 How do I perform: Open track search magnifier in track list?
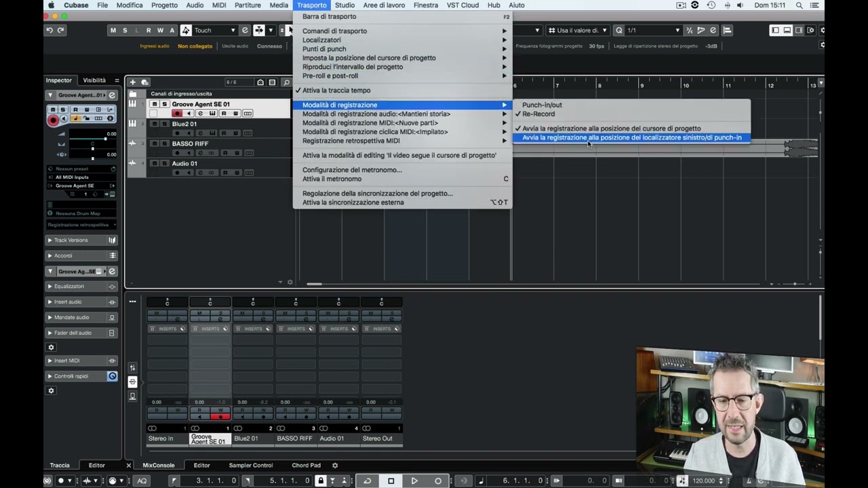(x=286, y=83)
